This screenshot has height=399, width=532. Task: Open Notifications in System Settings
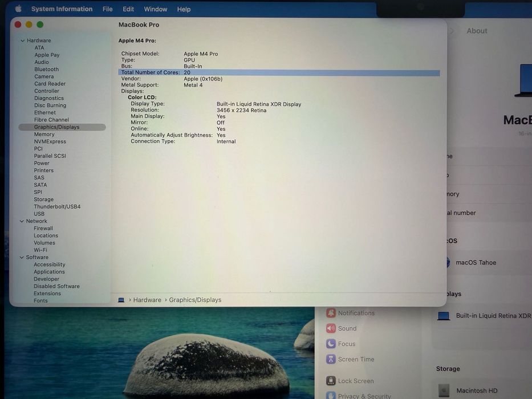tap(350, 313)
